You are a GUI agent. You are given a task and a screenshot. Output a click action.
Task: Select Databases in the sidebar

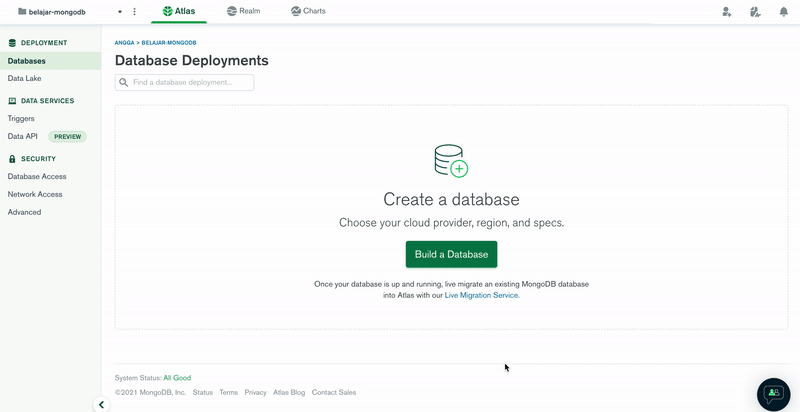click(51, 61)
